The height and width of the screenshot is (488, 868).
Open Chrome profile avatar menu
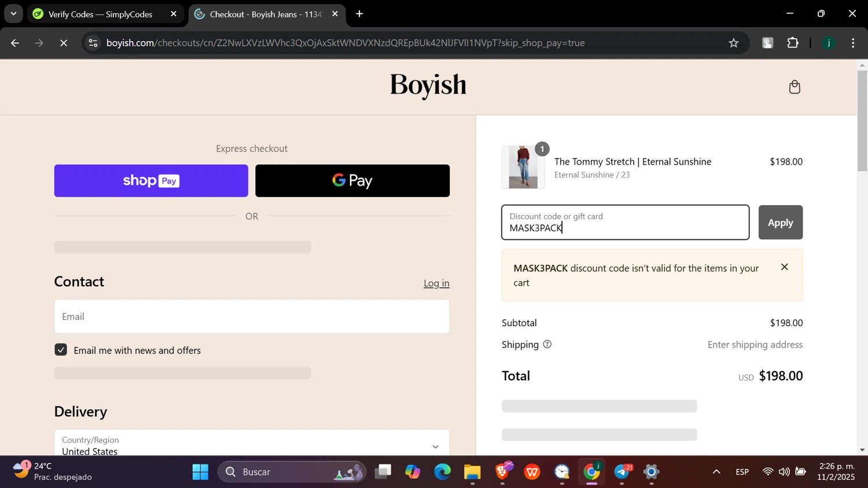point(829,43)
